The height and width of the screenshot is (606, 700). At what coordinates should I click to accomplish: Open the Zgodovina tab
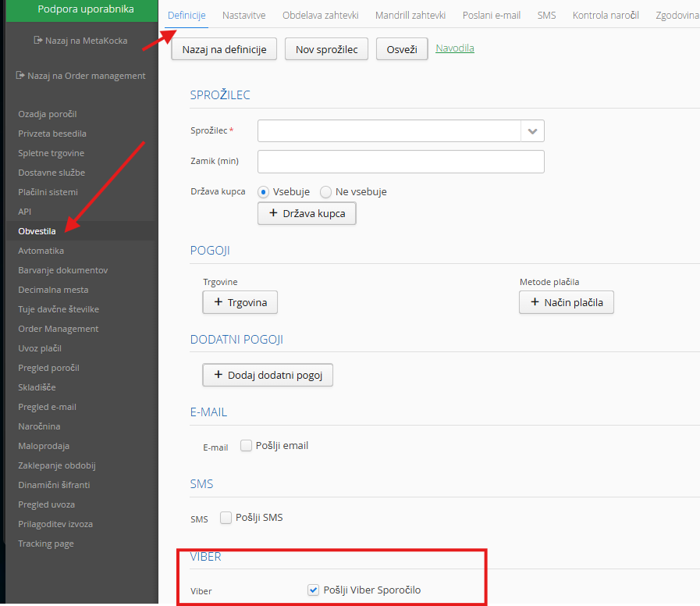677,15
